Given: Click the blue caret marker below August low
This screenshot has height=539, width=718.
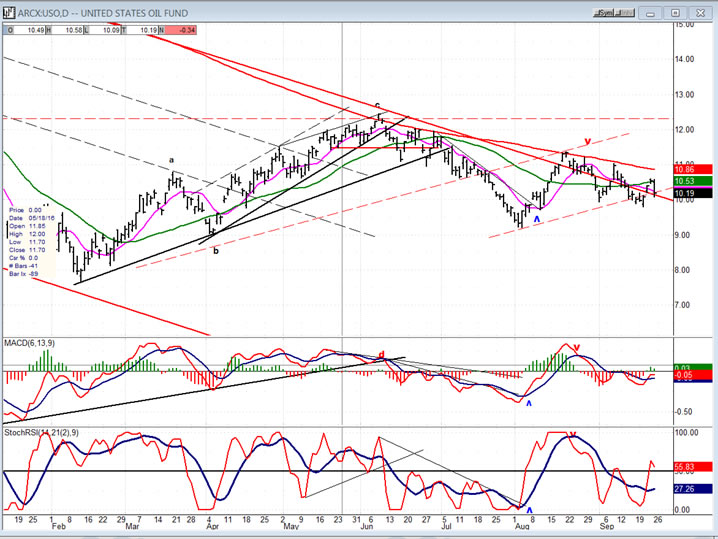Looking at the screenshot, I should point(536,218).
